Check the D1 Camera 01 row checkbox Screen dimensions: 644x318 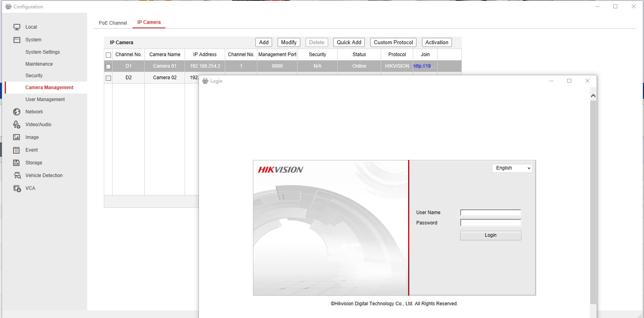point(108,66)
